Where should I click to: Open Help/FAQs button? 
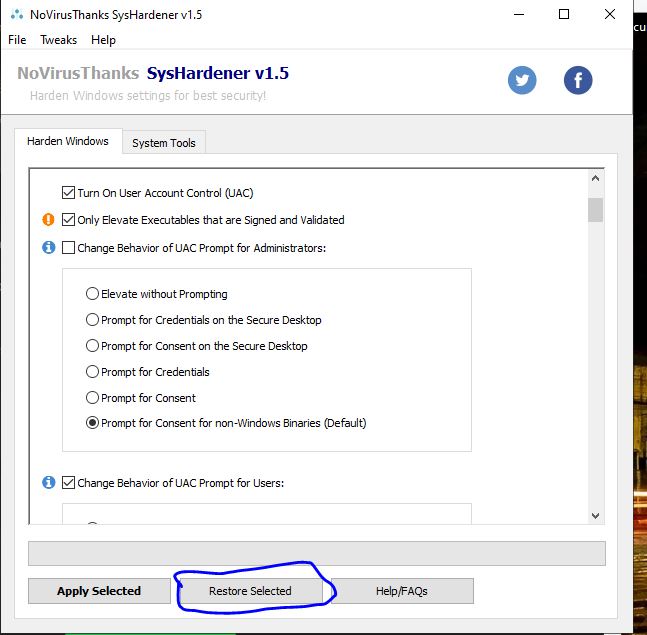401,591
